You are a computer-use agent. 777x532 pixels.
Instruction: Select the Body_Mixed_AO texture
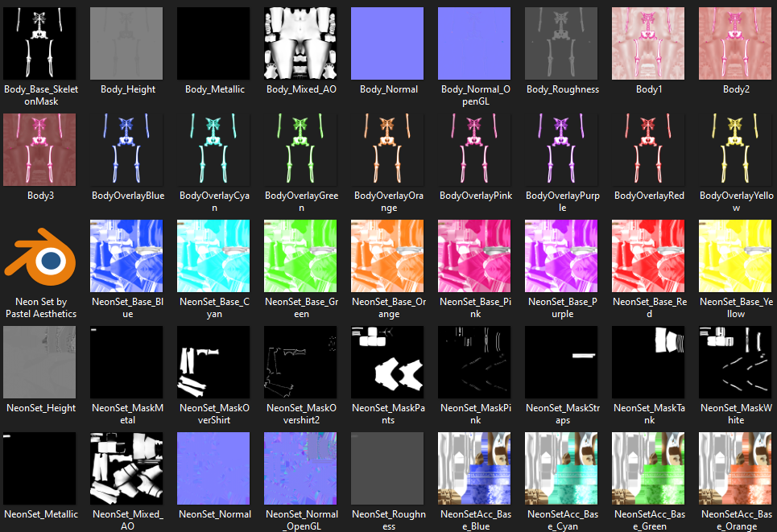coord(300,43)
